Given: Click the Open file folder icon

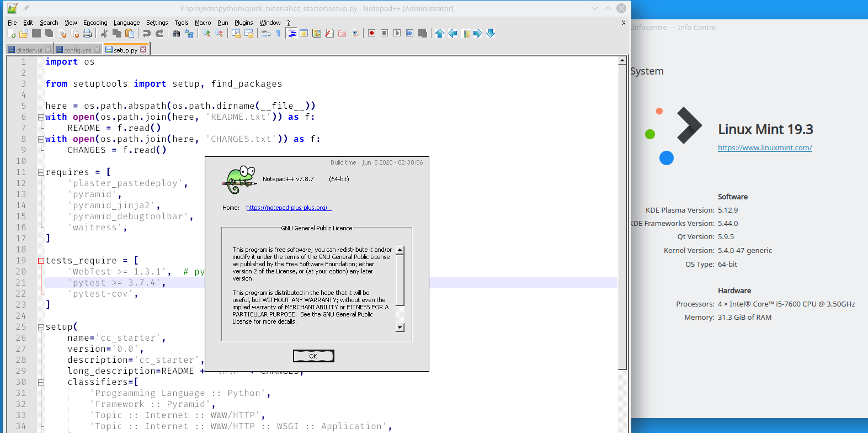Looking at the screenshot, I should click(24, 33).
